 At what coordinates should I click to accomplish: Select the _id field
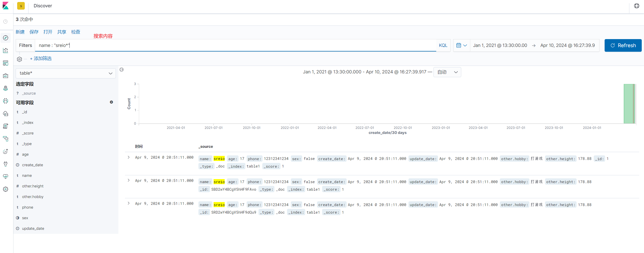point(24,112)
